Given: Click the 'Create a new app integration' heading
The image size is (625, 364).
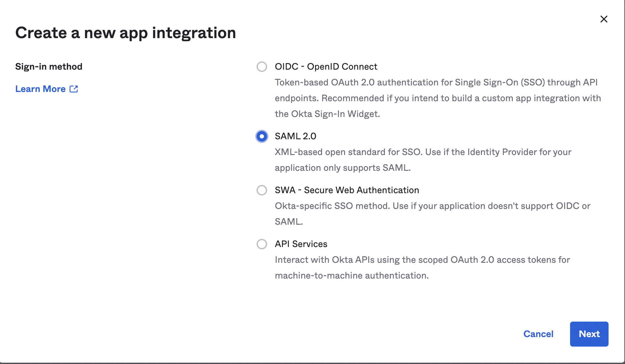Looking at the screenshot, I should 125,33.
